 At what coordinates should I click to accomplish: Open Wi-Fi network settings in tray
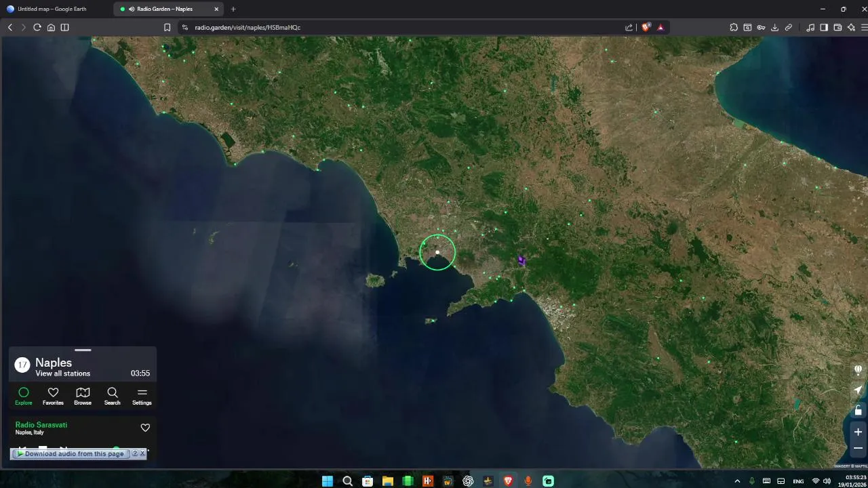click(816, 481)
